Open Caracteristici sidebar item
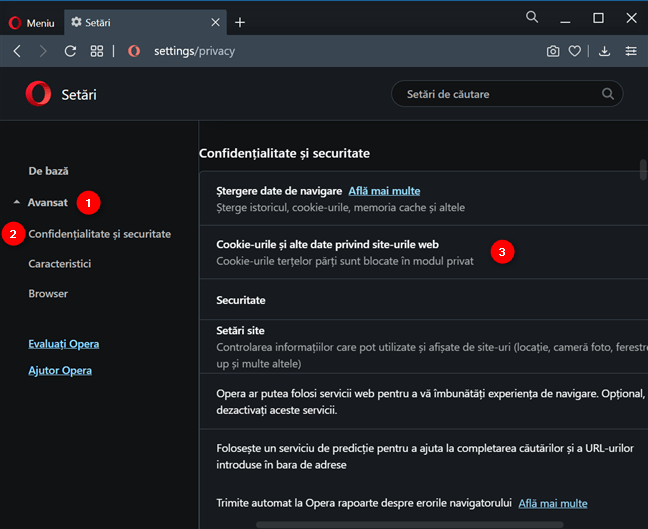Screen dimensions: 648x529 coord(60,264)
